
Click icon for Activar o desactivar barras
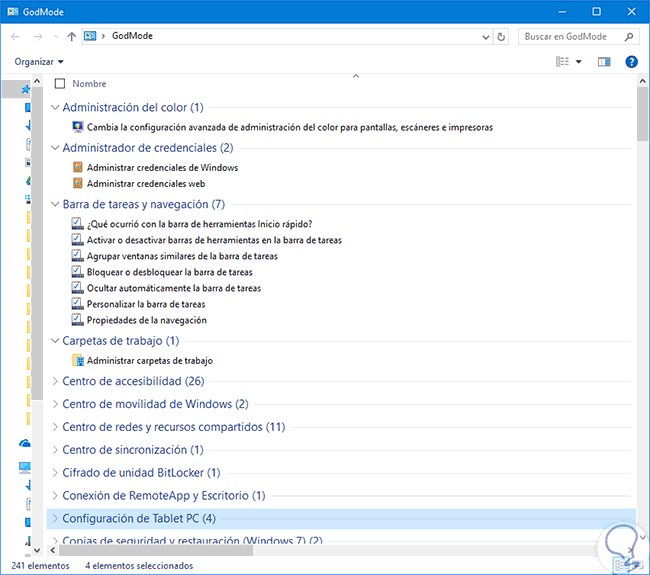click(x=78, y=240)
